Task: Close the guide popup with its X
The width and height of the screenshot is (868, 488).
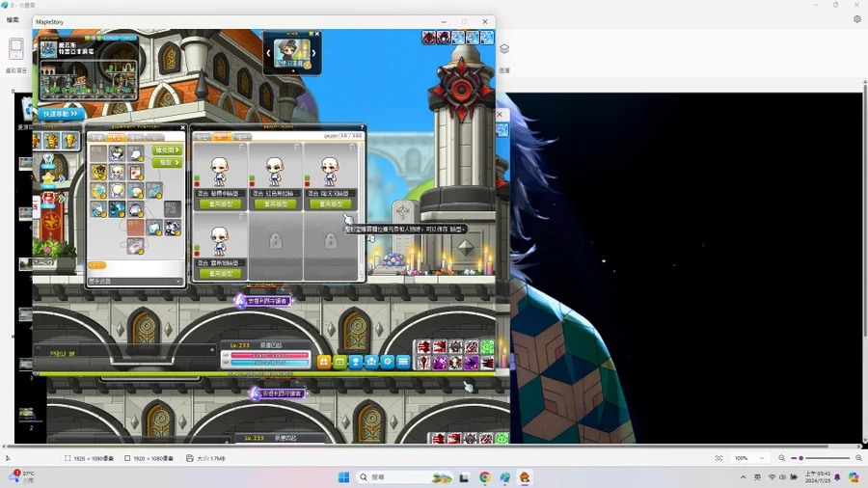Action: click(317, 34)
